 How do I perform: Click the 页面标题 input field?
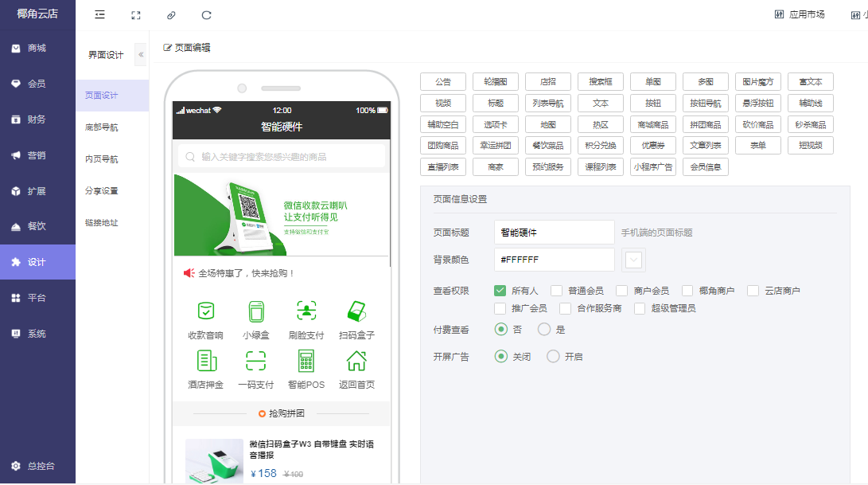tap(554, 233)
